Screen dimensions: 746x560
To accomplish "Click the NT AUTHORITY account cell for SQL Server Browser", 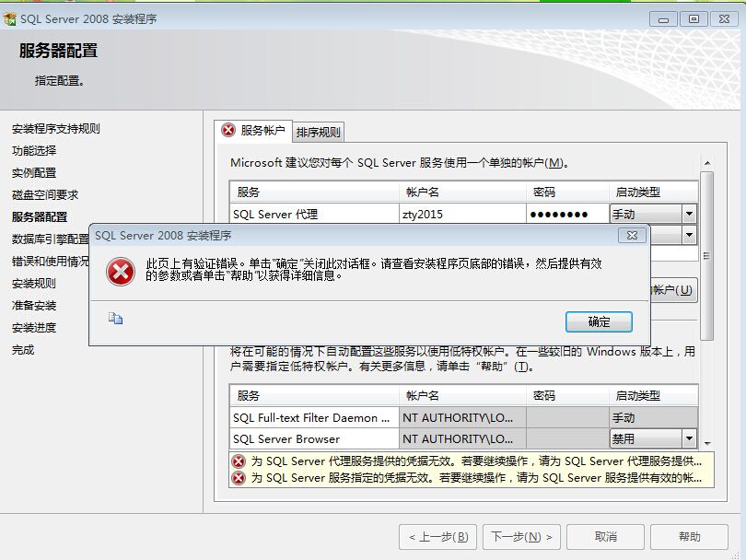I will tap(462, 438).
